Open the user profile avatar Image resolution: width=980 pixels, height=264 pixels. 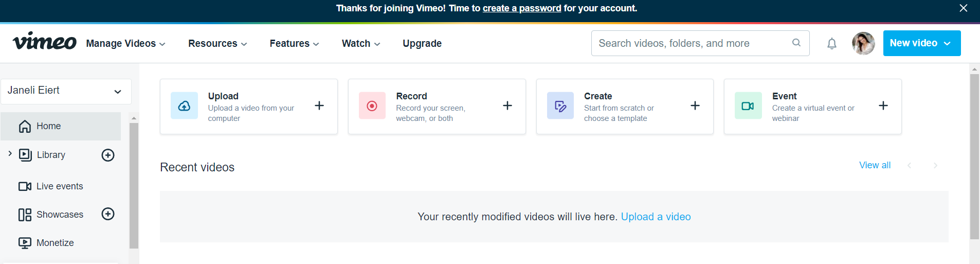tap(863, 43)
